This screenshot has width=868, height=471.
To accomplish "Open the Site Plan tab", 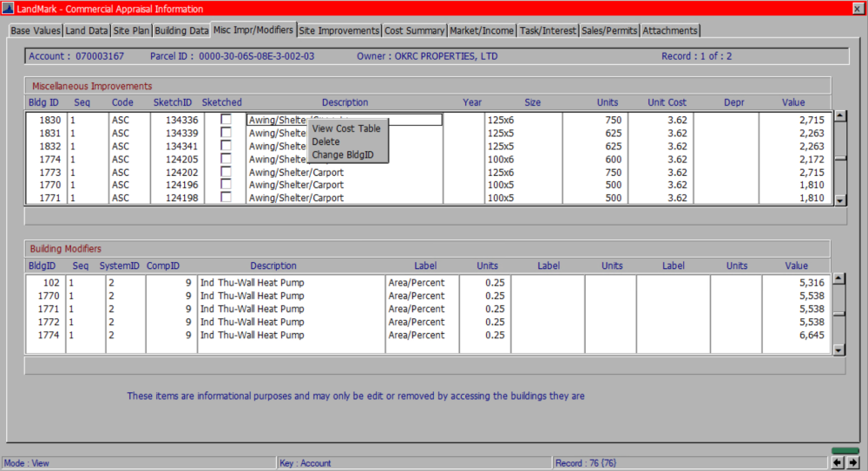I will pos(131,30).
